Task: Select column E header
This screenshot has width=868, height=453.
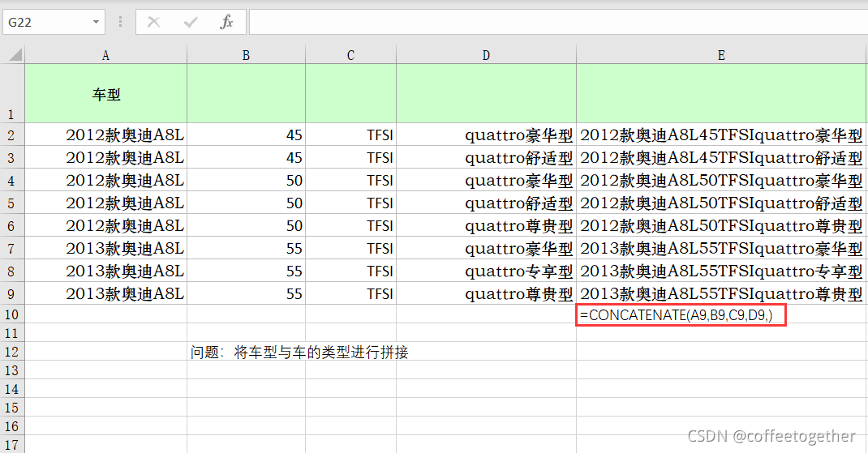Action: pos(721,55)
